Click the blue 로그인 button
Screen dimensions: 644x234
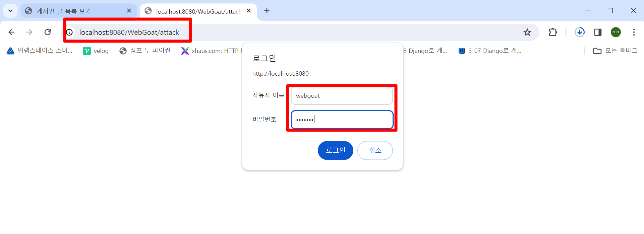[x=335, y=150]
